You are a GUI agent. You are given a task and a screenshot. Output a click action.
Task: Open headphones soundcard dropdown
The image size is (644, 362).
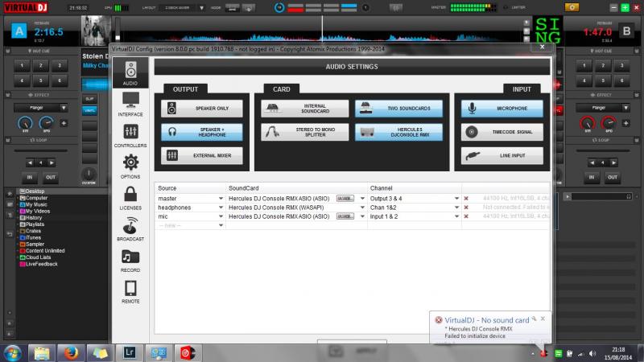click(x=362, y=208)
